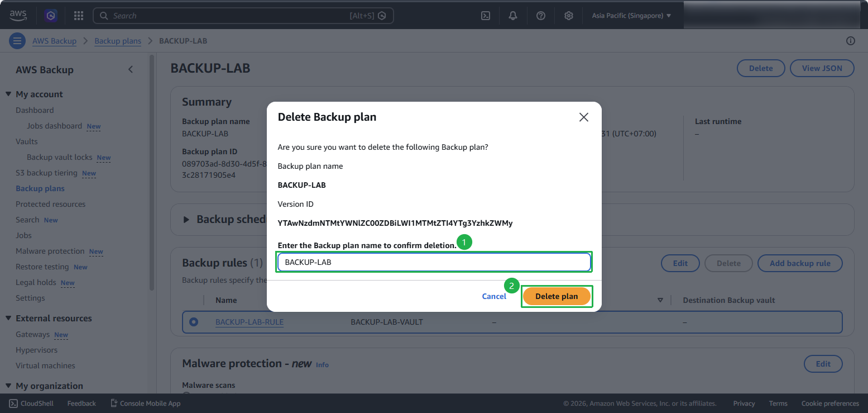Add backup rule

tap(800, 263)
